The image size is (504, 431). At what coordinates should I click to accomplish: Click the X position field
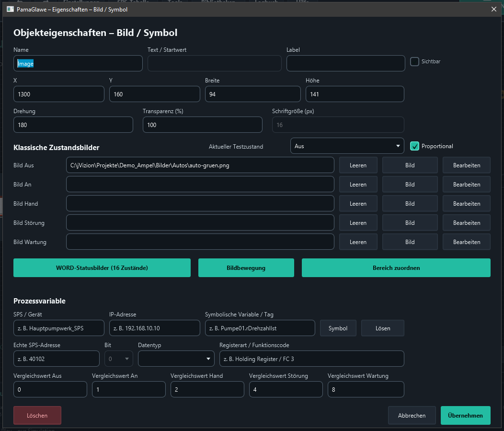pyautogui.click(x=59, y=94)
